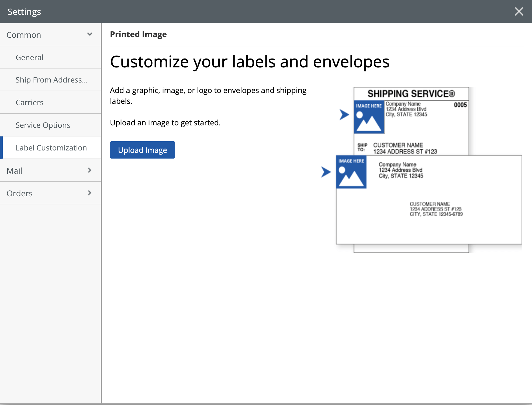532x405 pixels.
Task: Click Ship From Address settings option
Action: pos(51,80)
